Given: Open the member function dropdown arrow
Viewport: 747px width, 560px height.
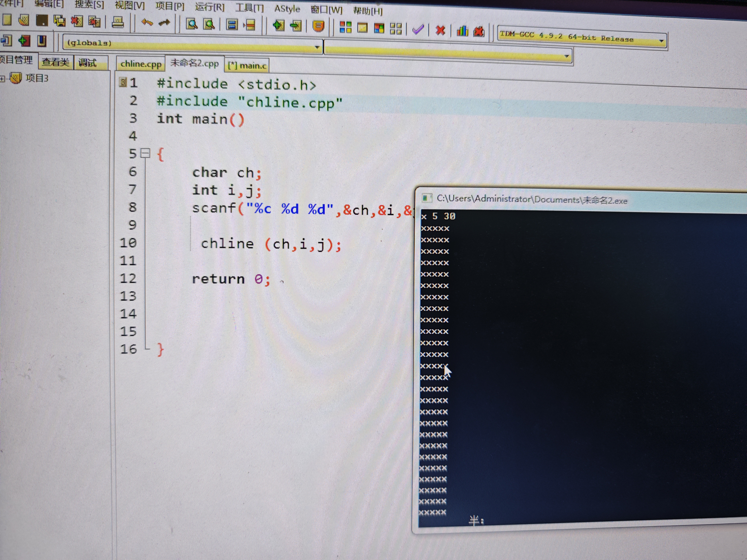Looking at the screenshot, I should (566, 56).
